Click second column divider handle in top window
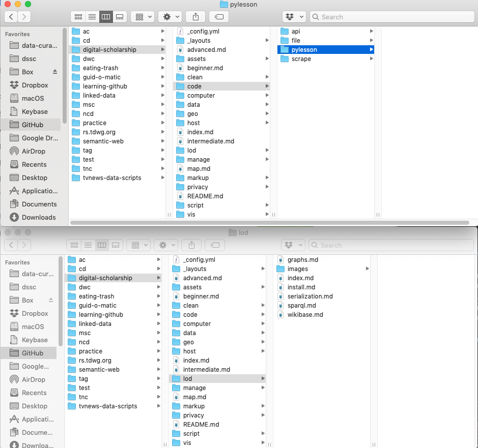 (x=273, y=215)
